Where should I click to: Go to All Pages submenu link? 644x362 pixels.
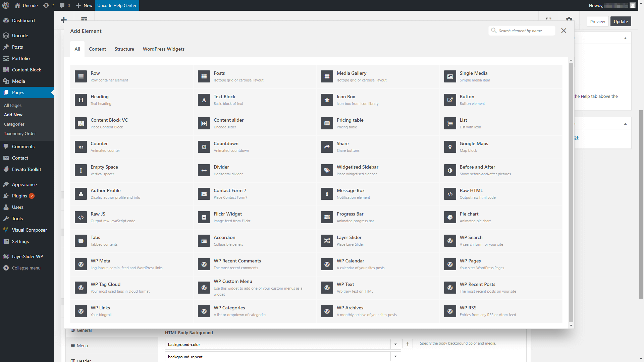(x=13, y=105)
